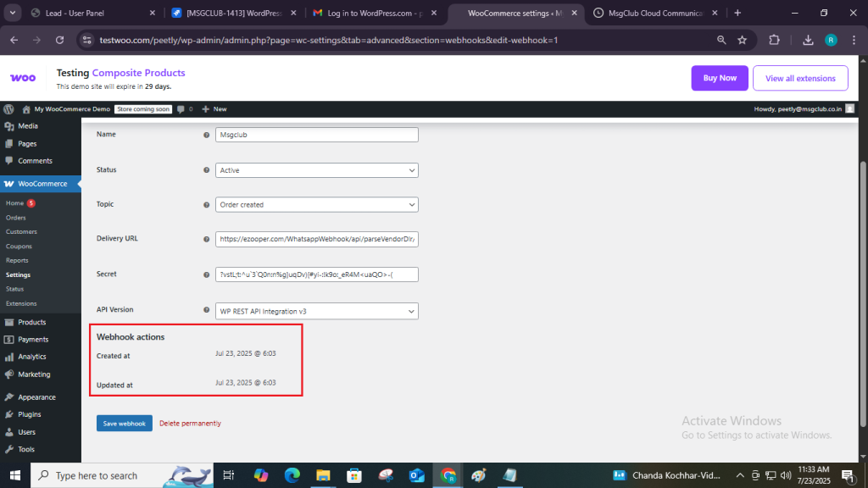Click the Topic field help icon
Screen dimensions: 868x488
pos(207,205)
